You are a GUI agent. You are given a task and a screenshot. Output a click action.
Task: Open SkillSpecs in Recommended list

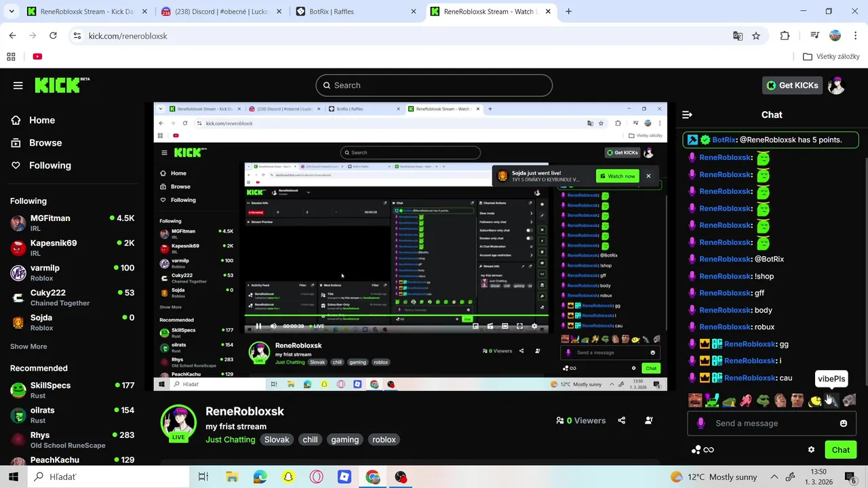(x=73, y=390)
